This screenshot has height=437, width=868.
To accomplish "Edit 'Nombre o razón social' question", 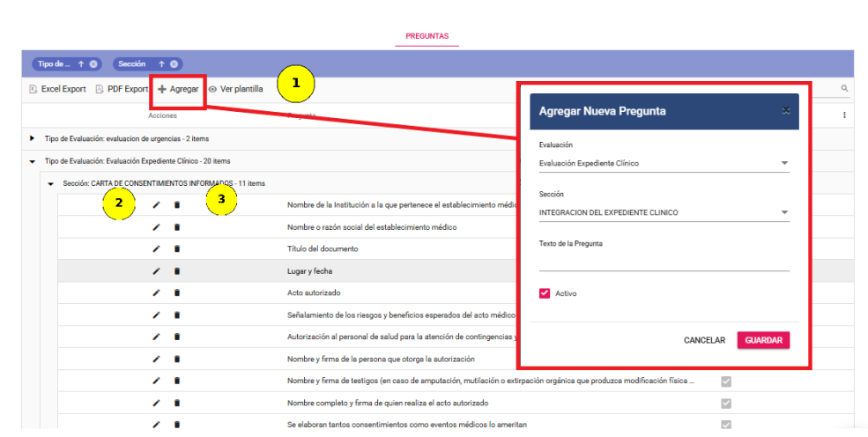I will pos(156,227).
